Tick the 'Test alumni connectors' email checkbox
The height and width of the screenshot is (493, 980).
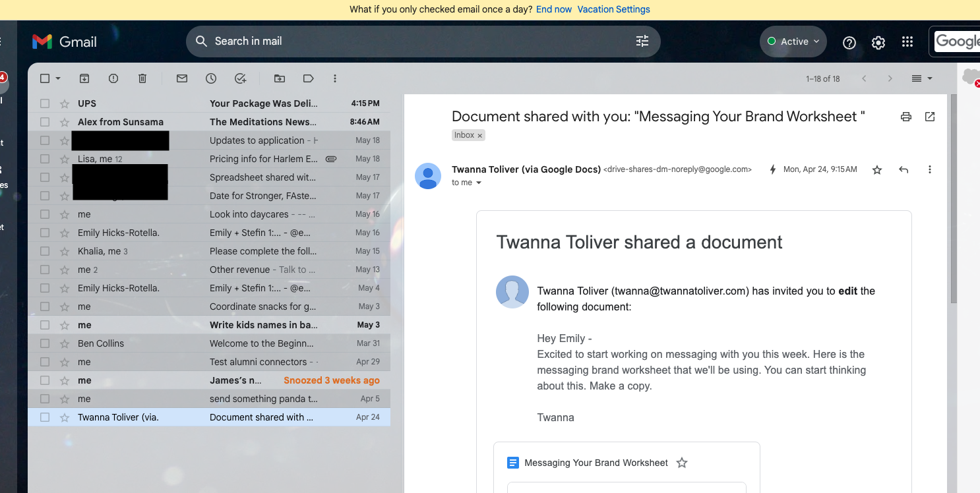(x=45, y=362)
